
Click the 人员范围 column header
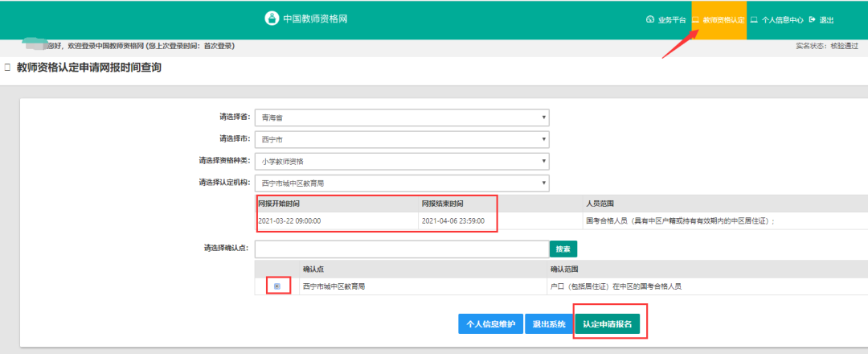coord(600,204)
